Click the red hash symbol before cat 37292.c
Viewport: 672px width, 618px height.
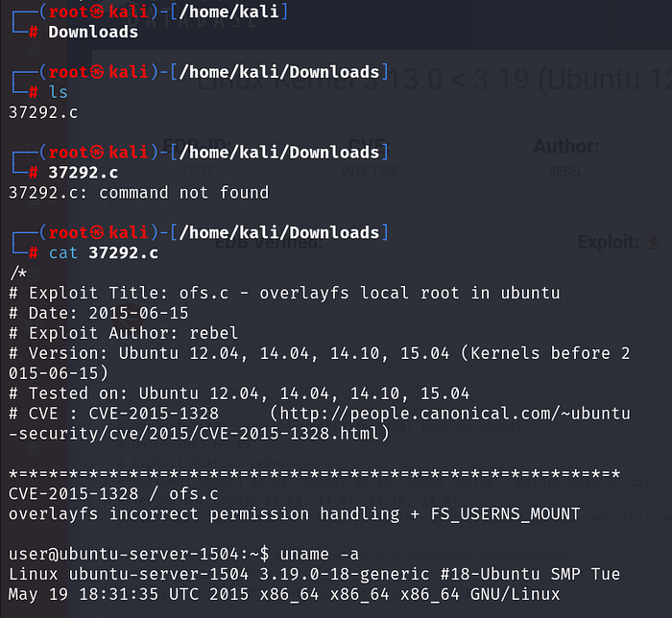pos(34,253)
